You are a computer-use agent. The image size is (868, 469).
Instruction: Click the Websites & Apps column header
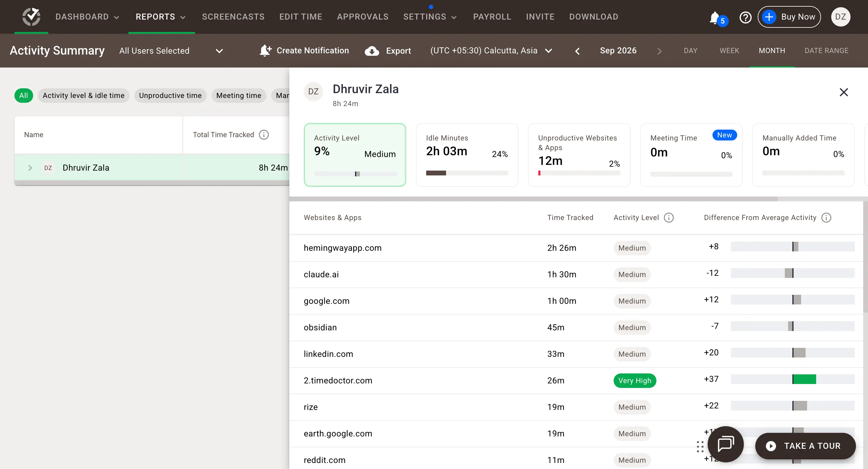click(332, 218)
